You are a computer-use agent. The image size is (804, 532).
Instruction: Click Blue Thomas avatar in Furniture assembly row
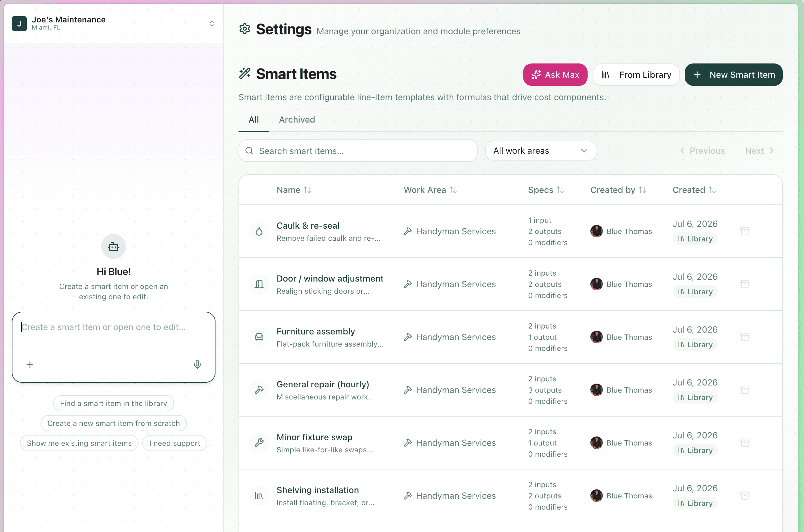pos(597,337)
